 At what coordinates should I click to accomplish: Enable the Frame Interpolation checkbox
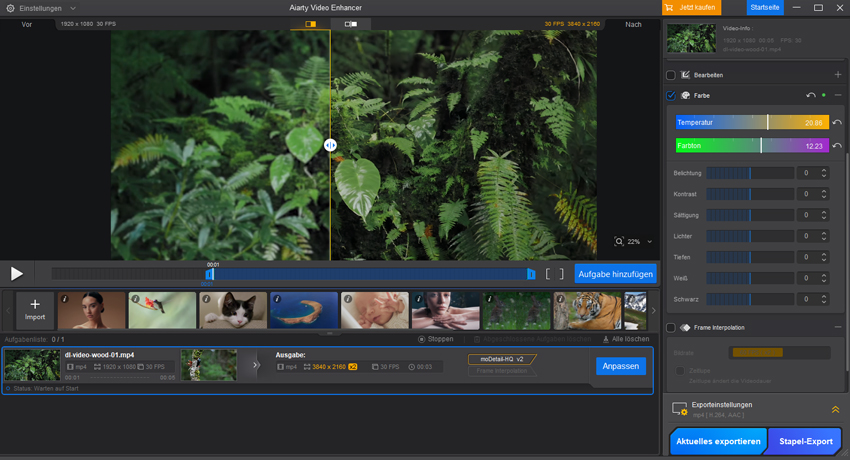671,328
